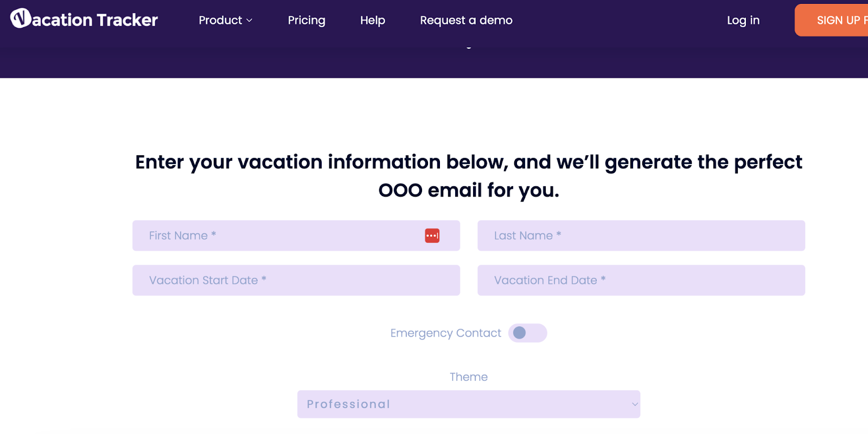This screenshot has width=868, height=435.
Task: Click the Vacation Tracker logo icon
Action: [x=21, y=19]
